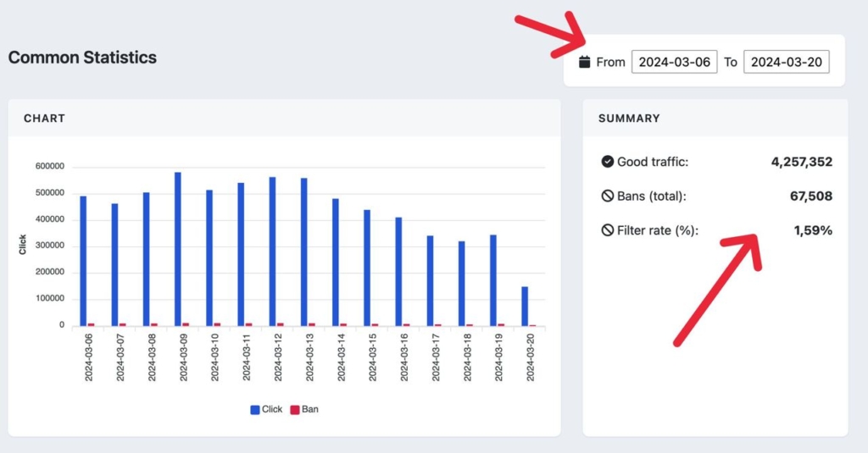The image size is (868, 453).
Task: Select the CHART panel header
Action: click(x=45, y=119)
